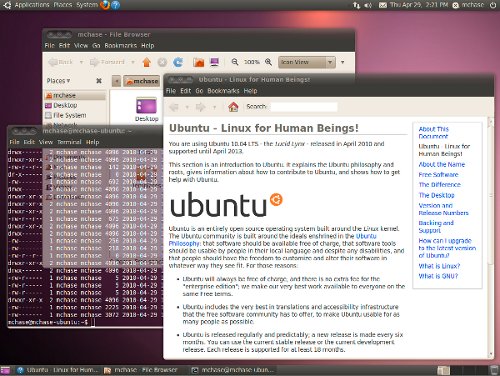Open the Terminal menu in terminal window
Image resolution: width=500 pixels, height=376 pixels.
click(x=69, y=142)
